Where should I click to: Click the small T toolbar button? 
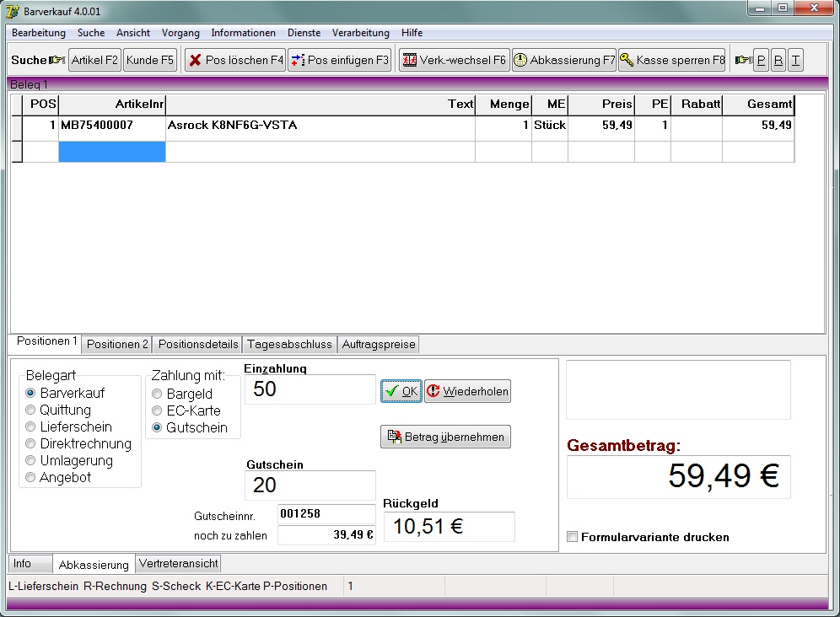(x=795, y=61)
